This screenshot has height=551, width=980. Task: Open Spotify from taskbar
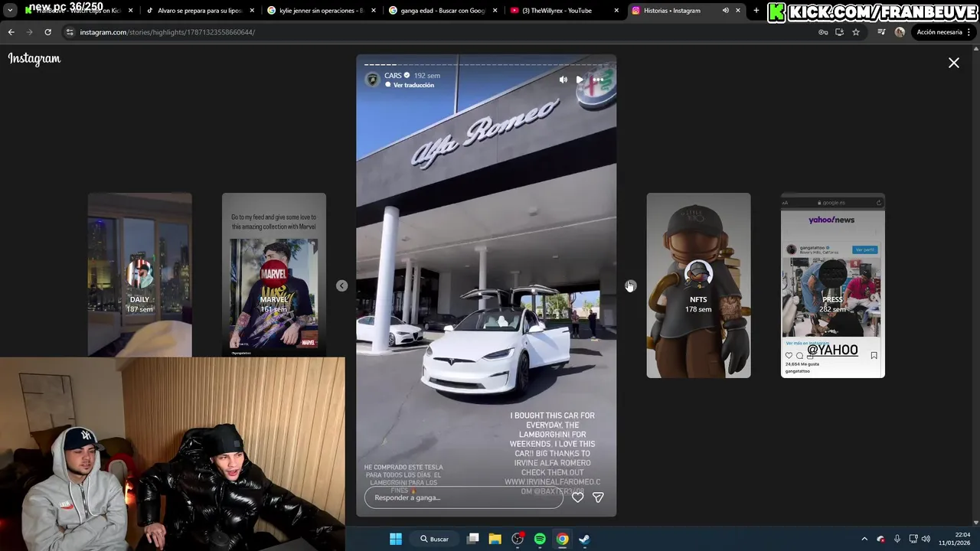(x=540, y=539)
